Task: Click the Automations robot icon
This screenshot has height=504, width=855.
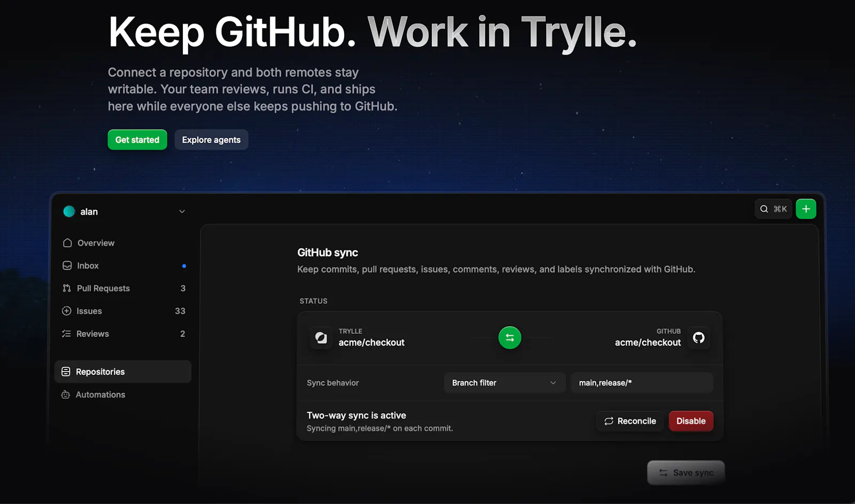Action: (66, 395)
